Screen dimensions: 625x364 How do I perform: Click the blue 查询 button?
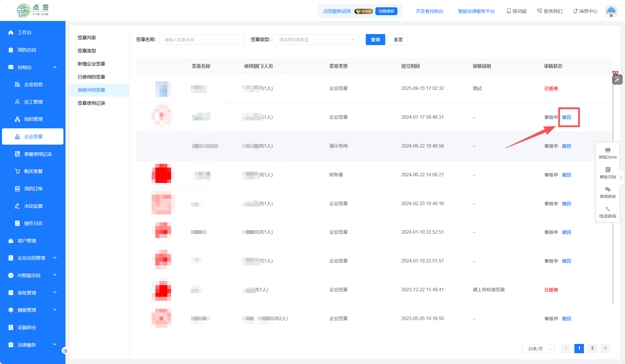375,40
